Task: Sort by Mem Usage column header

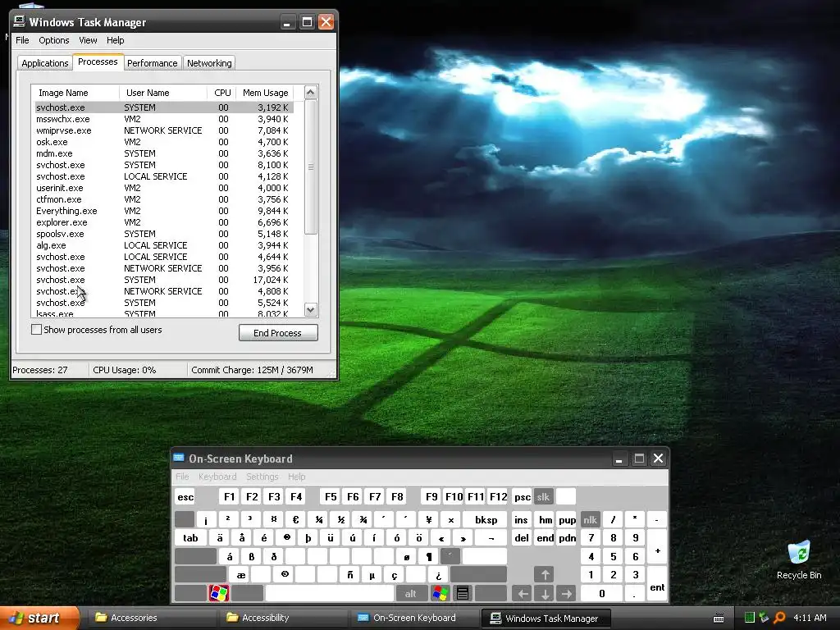Action: point(265,92)
